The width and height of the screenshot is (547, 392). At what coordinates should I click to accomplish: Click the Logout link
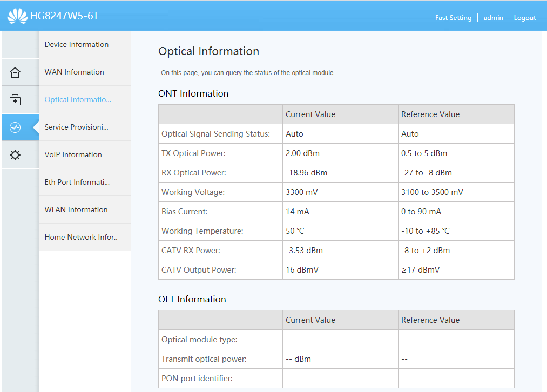click(x=525, y=17)
